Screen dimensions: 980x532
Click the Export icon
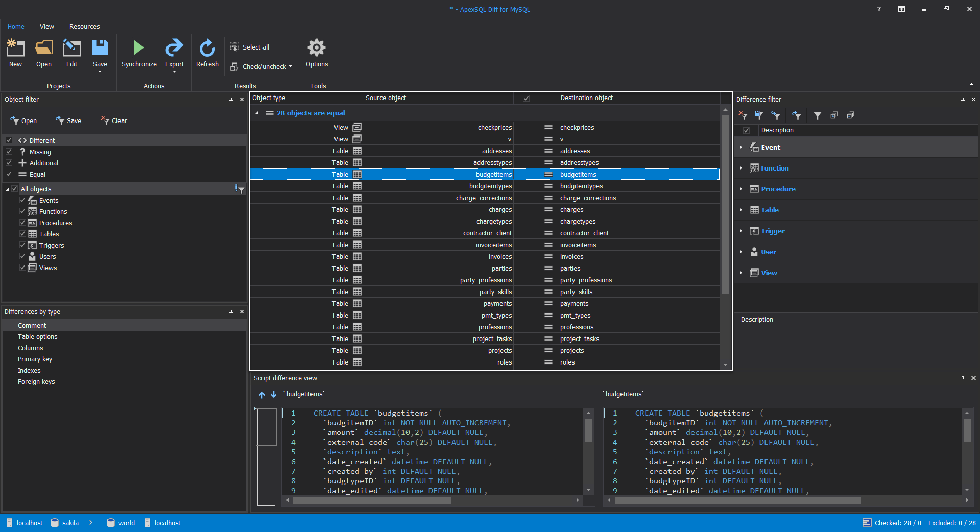[x=174, y=48]
